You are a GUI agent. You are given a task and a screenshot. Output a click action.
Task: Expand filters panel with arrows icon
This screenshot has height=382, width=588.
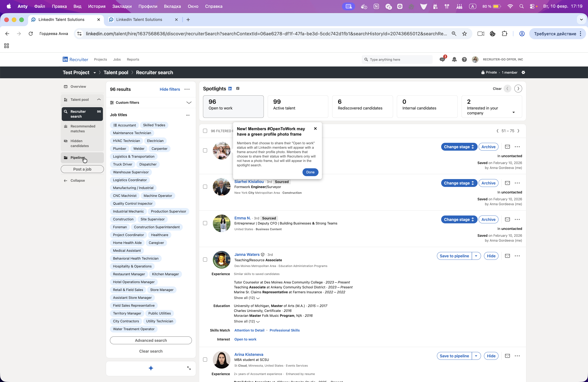click(189, 368)
